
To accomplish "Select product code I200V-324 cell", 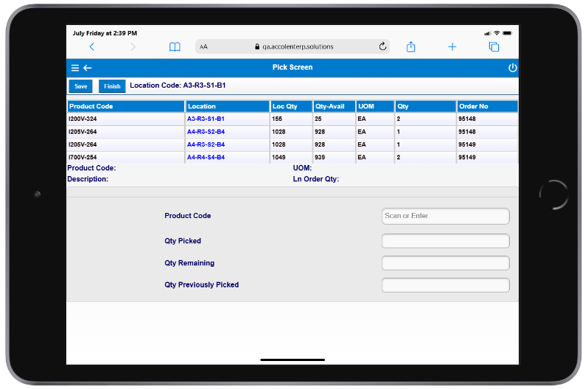I will click(x=126, y=119).
